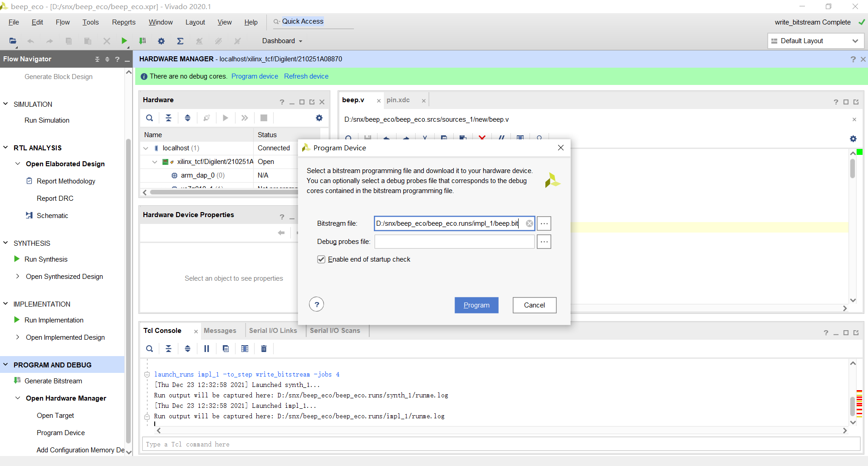Open Program Device dialog help

[317, 304]
